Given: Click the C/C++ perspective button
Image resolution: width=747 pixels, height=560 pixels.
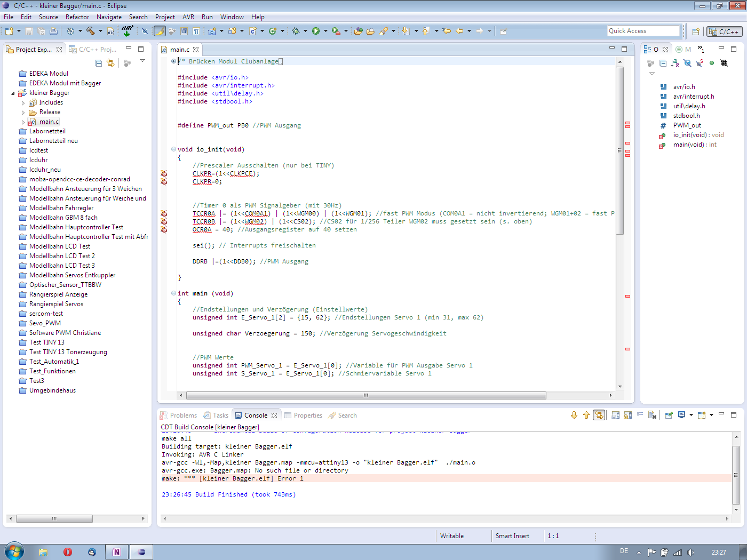Looking at the screenshot, I should (x=724, y=31).
